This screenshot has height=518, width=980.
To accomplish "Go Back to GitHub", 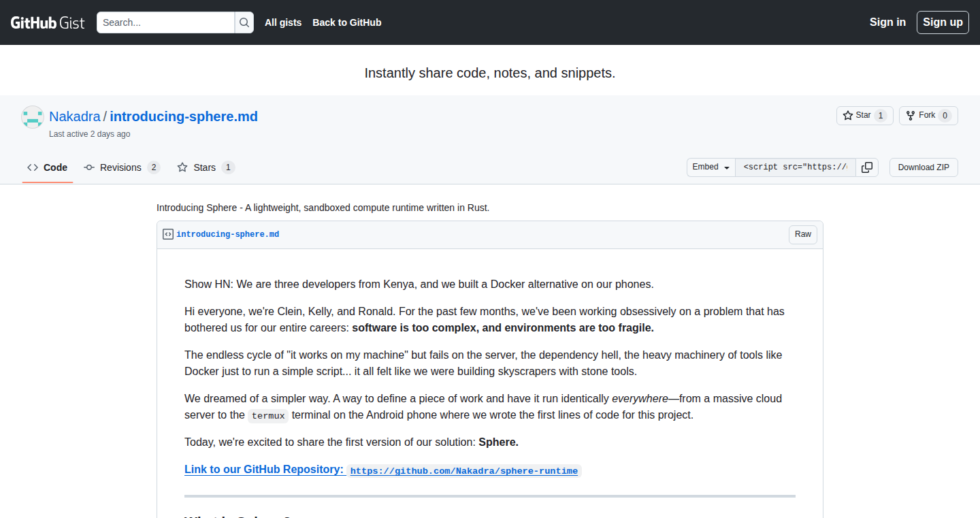I will click(x=347, y=22).
